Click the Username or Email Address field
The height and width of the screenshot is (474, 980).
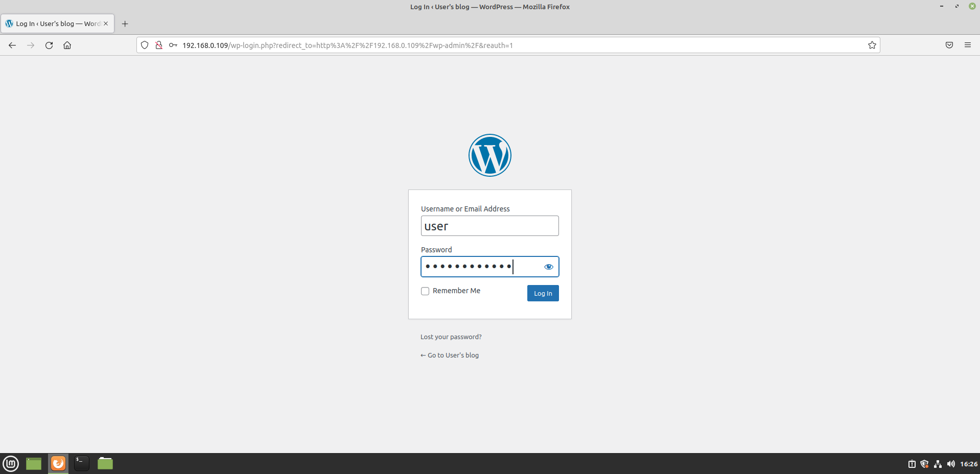pyautogui.click(x=490, y=226)
